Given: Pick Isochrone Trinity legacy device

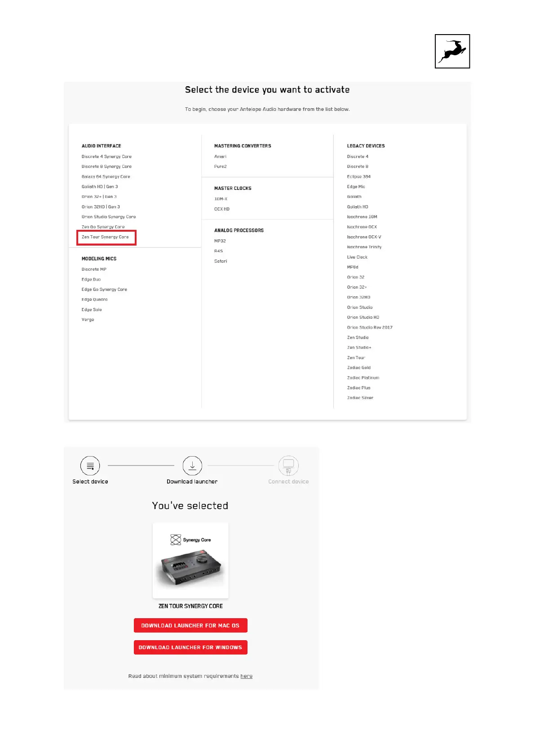Looking at the screenshot, I should tap(364, 247).
